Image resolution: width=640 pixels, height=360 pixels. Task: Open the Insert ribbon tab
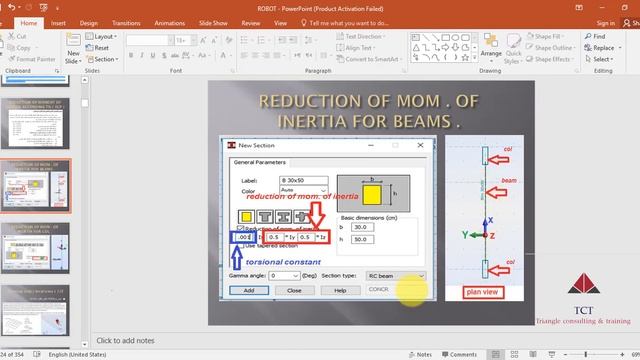point(58,23)
